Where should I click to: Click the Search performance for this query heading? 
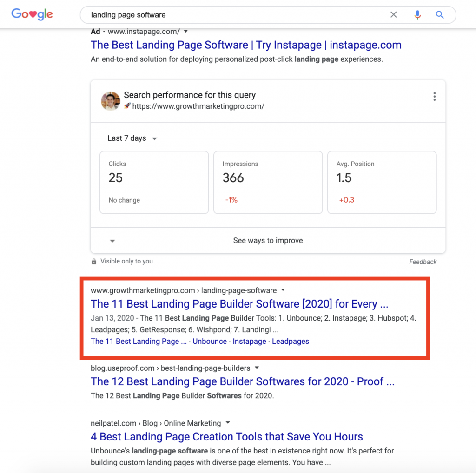click(190, 95)
